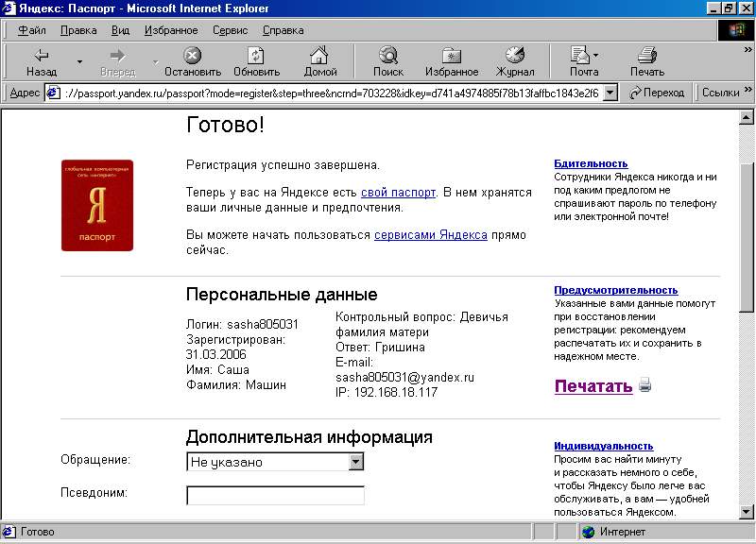Click the Персональные данные heading
This screenshot has width=756, height=544.
[x=282, y=295]
